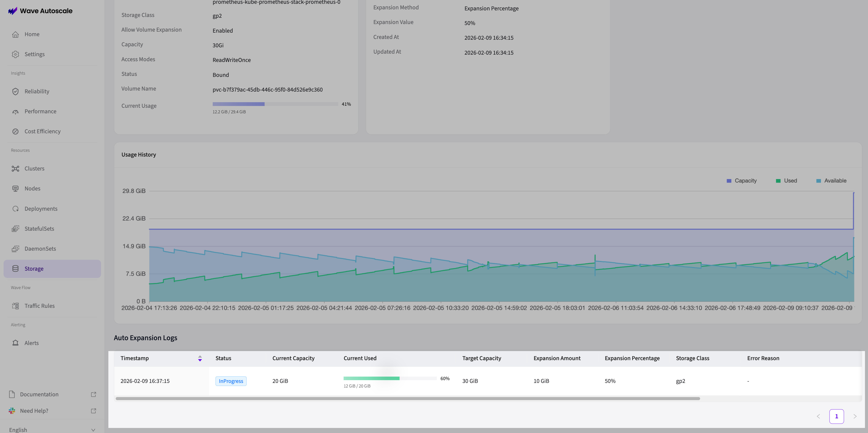
Task: Select the Storage menu item
Action: pos(52,269)
